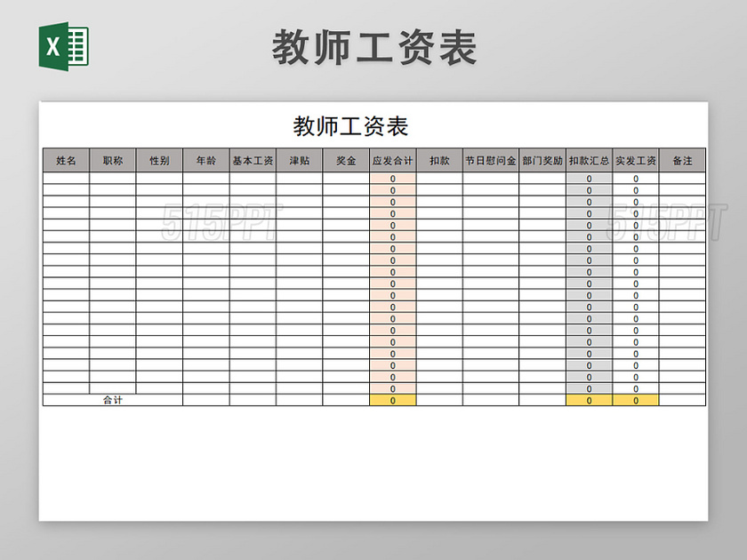Select the 姓名 column header

(x=66, y=161)
